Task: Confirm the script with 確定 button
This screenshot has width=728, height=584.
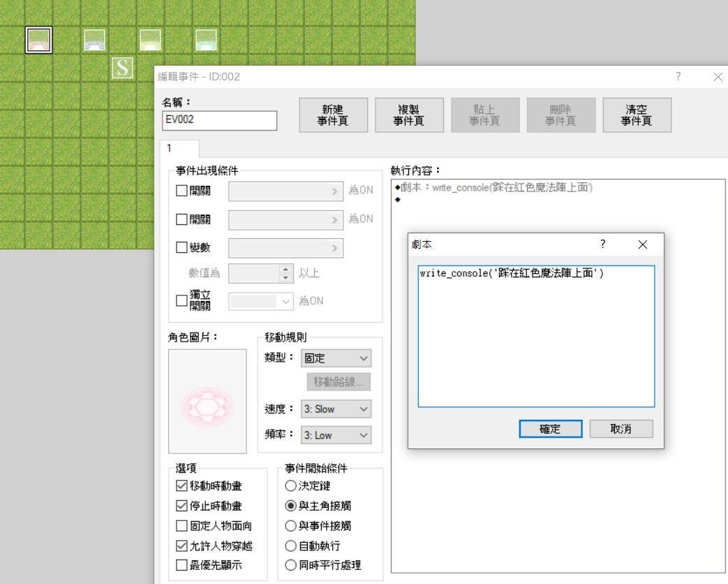Action: pos(551,429)
